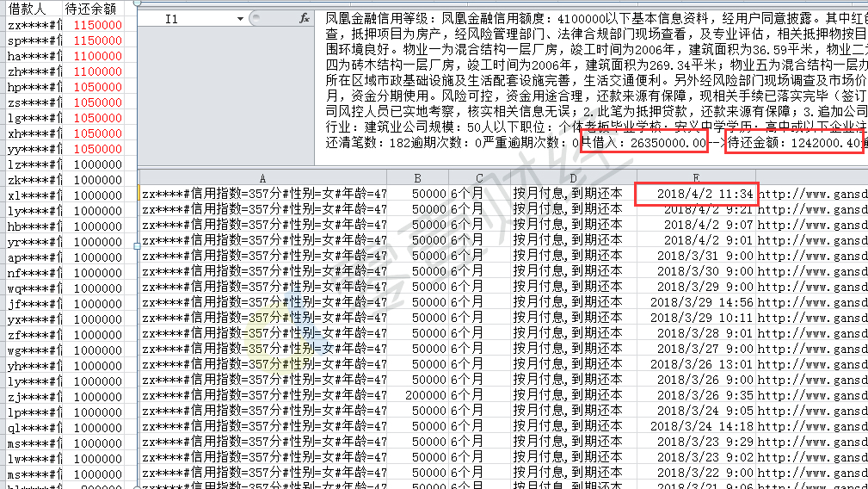Click borrower hp****# in left table
Viewport: 868px width, 489px height.
point(34,87)
